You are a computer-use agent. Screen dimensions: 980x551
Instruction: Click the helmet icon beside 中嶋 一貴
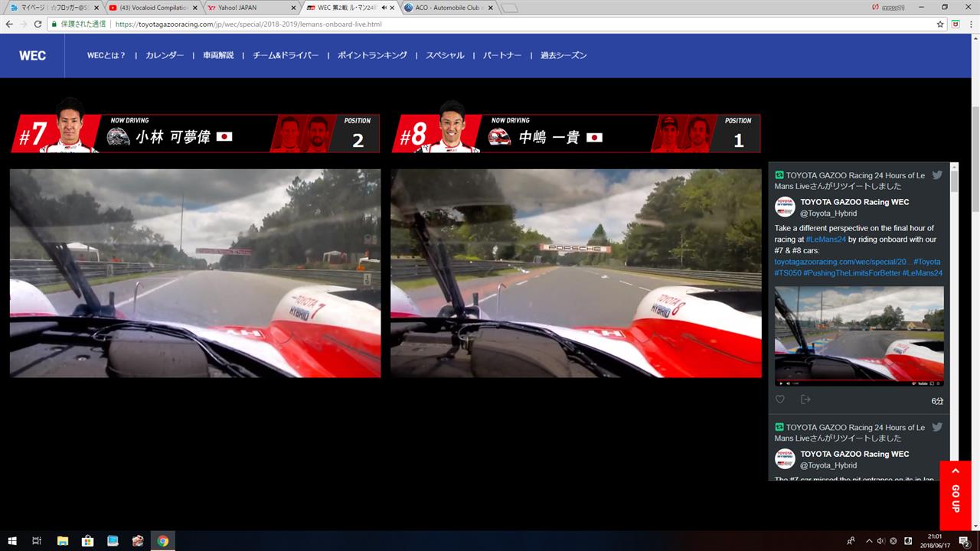tap(499, 137)
